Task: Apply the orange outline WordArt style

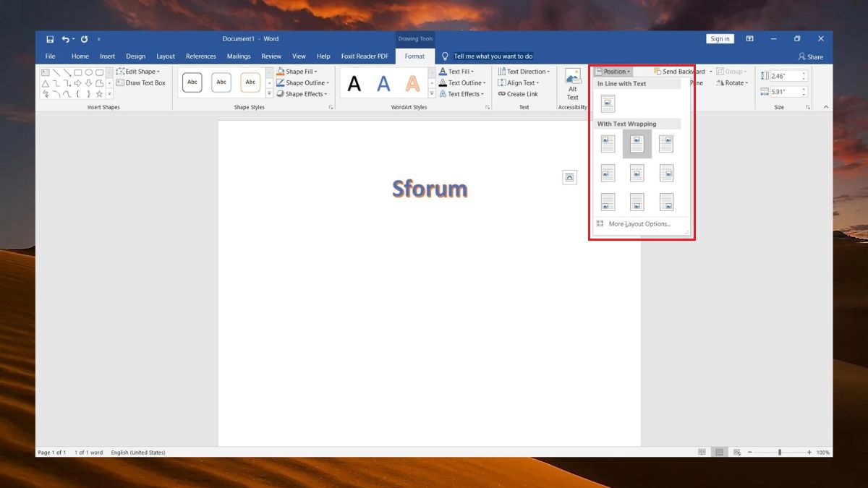Action: [x=412, y=84]
